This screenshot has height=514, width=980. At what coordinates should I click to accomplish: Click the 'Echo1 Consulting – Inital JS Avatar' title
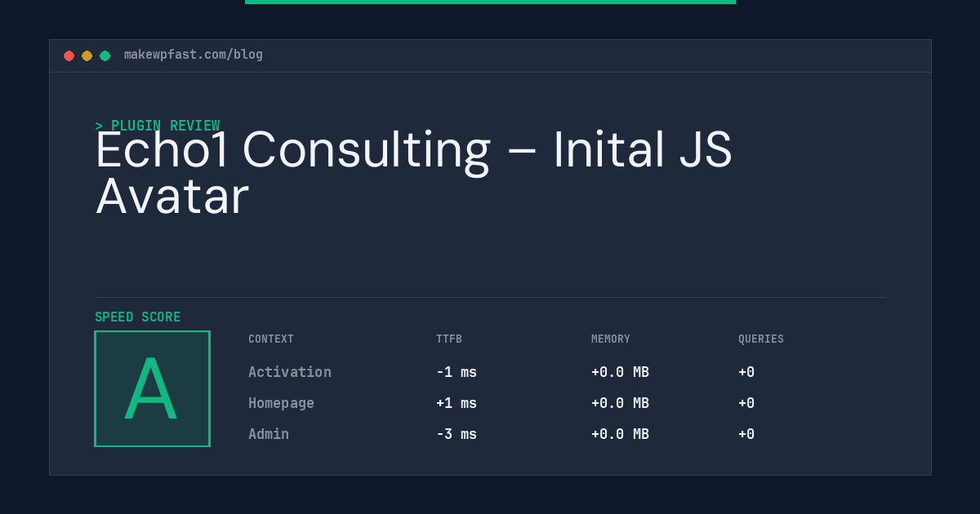coord(414,173)
